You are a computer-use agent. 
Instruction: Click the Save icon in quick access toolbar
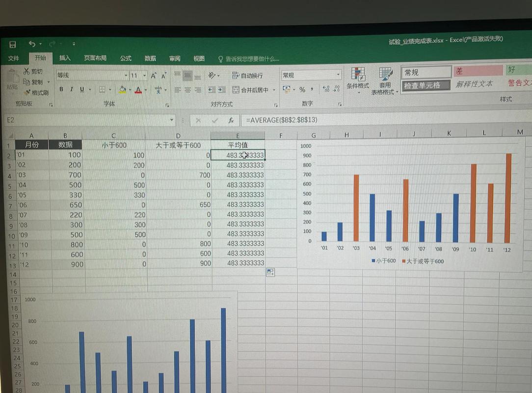[13, 45]
